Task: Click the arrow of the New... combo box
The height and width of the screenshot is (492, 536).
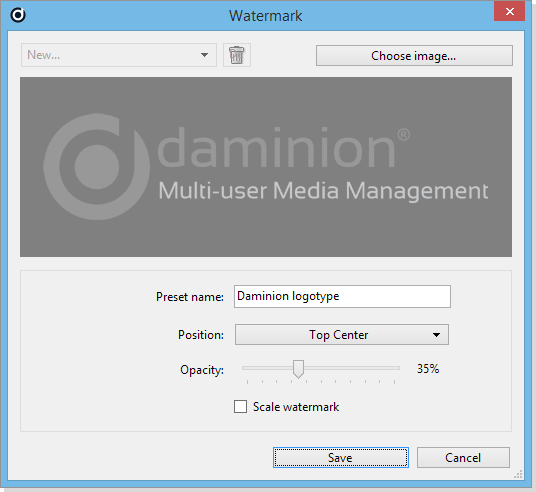Action: point(204,55)
